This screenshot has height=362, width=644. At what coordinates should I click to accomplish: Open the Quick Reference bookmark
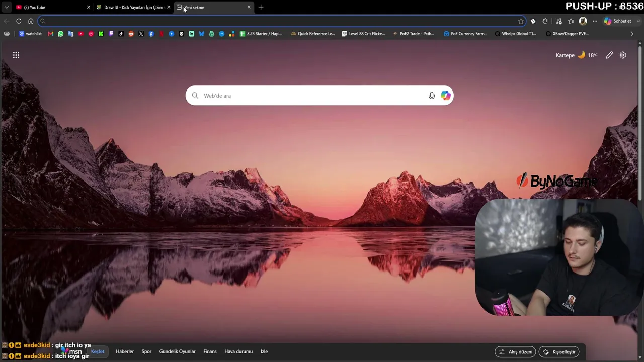pyautogui.click(x=312, y=34)
